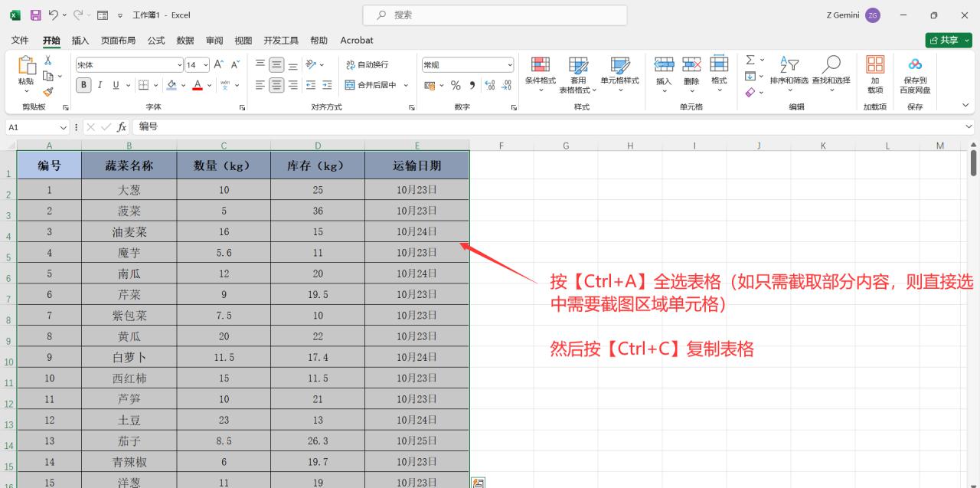Open the 文件 menu tab
The image size is (980, 488).
click(x=20, y=40)
